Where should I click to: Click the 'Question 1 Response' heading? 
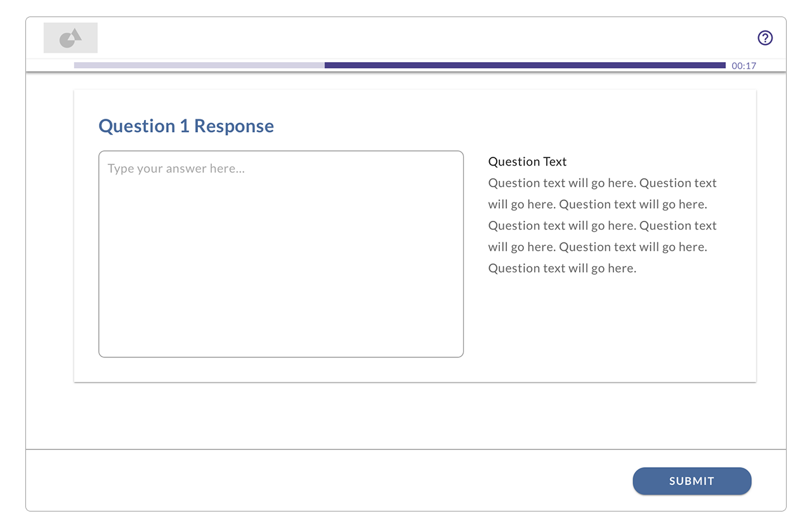pyautogui.click(x=186, y=126)
